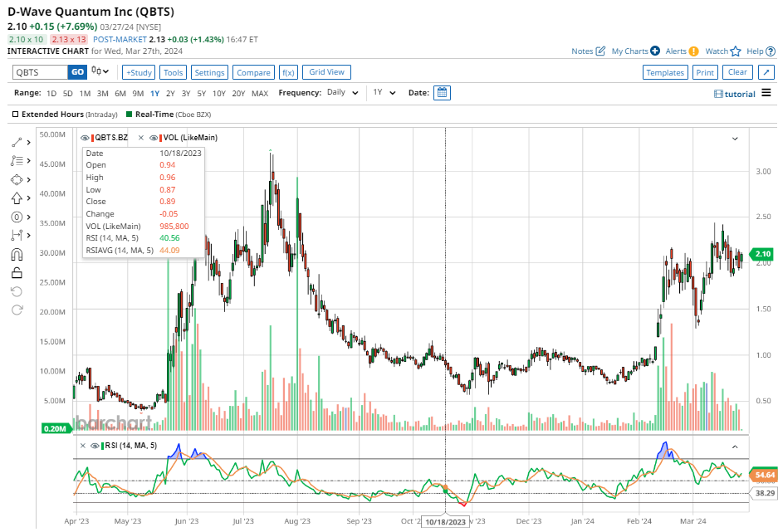Click the red color bar of VOL study
This screenshot has width=783, height=532.
[x=161, y=138]
